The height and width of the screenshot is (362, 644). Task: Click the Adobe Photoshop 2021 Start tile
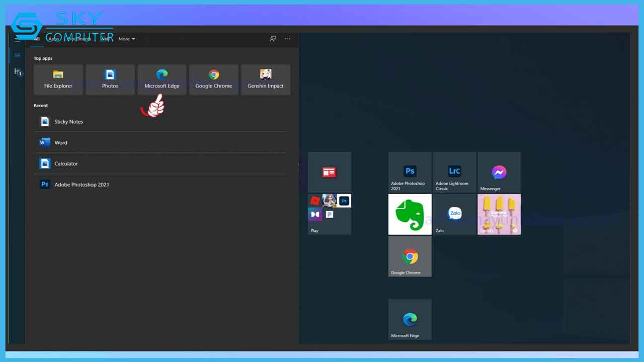pos(410,172)
